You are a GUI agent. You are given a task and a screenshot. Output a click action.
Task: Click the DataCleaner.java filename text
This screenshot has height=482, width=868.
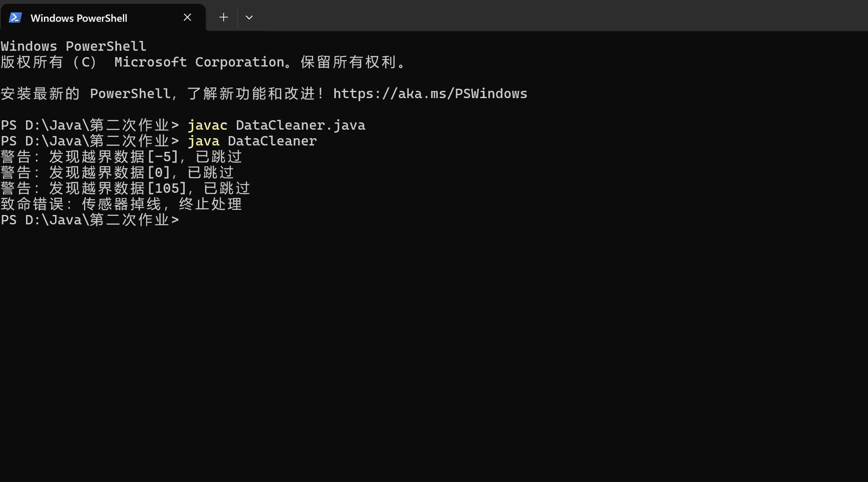(x=300, y=125)
